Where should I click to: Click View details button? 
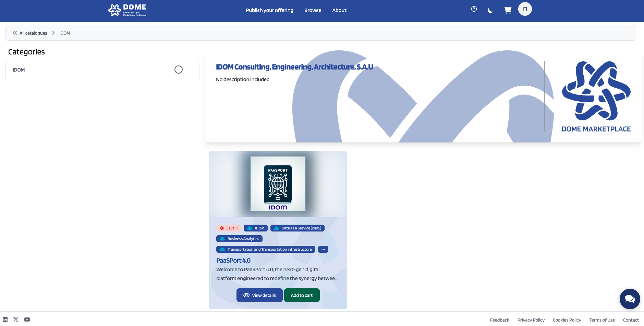pos(259,295)
